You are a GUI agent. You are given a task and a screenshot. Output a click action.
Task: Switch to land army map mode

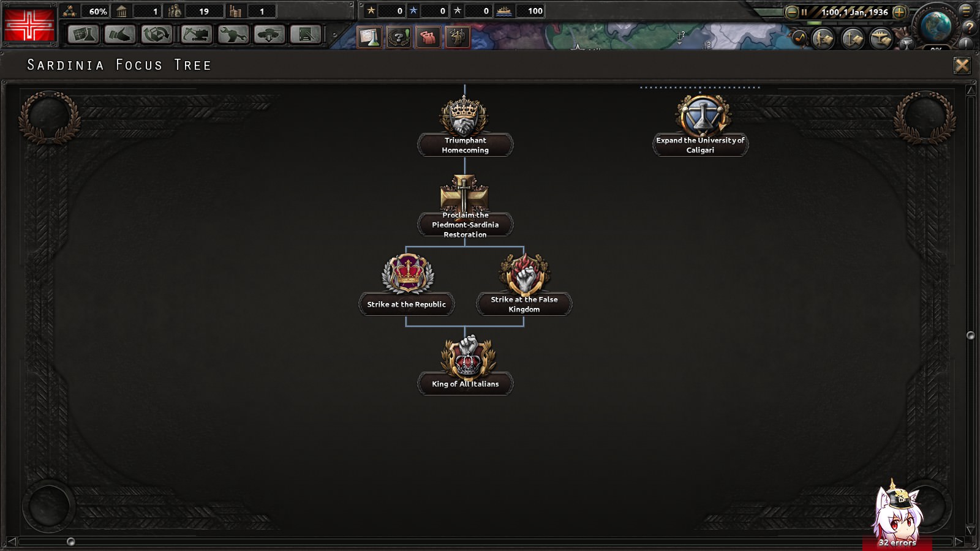pos(823,39)
